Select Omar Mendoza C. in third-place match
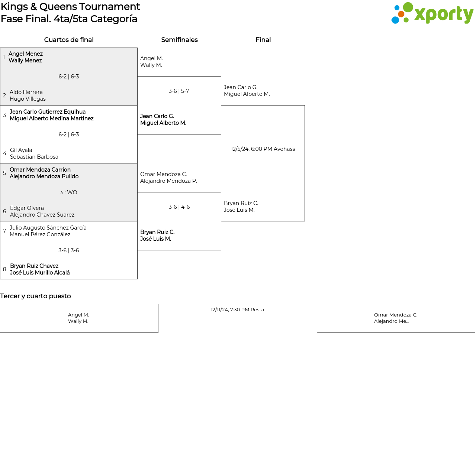 pos(396,318)
